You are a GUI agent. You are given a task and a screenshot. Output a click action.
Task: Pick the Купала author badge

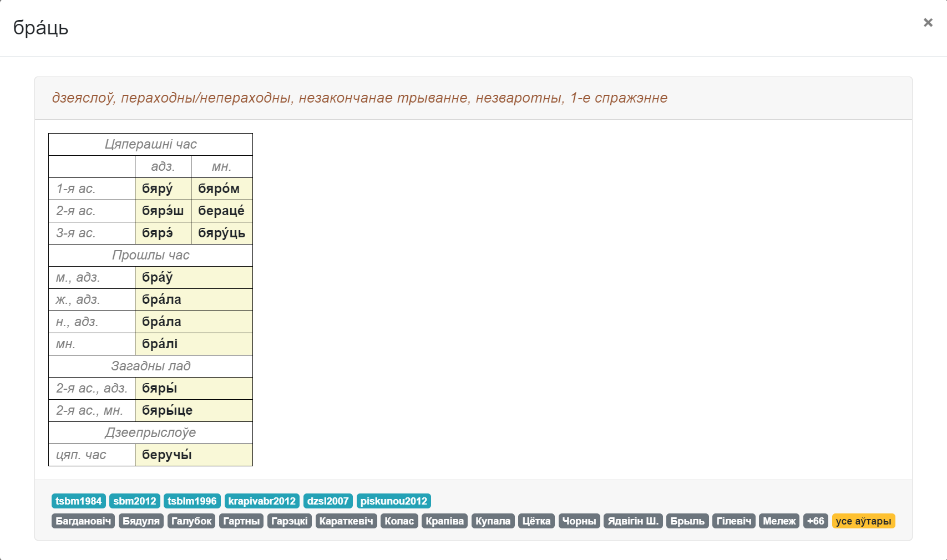pyautogui.click(x=493, y=521)
